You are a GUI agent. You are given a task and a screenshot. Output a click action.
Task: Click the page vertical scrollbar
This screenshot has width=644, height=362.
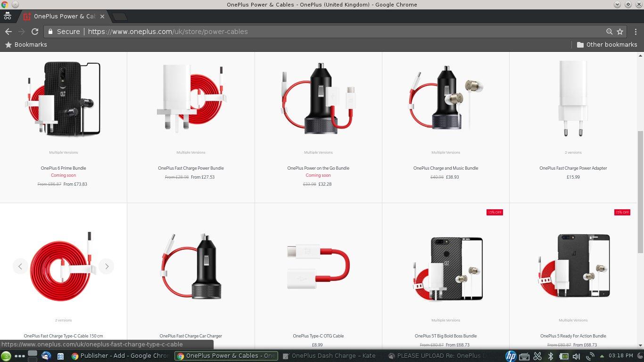pyautogui.click(x=640, y=192)
